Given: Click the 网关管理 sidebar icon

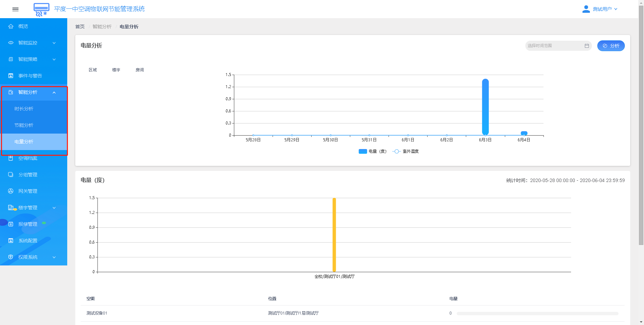Looking at the screenshot, I should 11,191.
